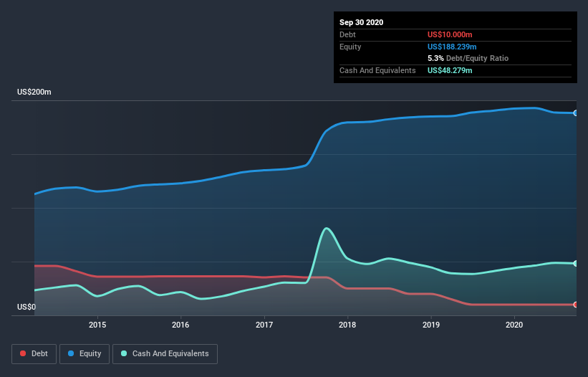Click the 2015 x-axis label

point(97,325)
